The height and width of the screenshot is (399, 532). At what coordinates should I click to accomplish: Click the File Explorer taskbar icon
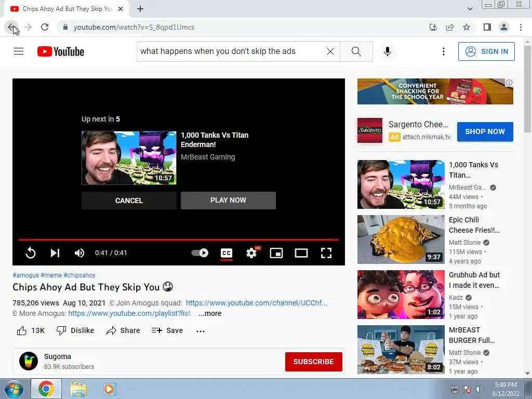[x=78, y=389]
